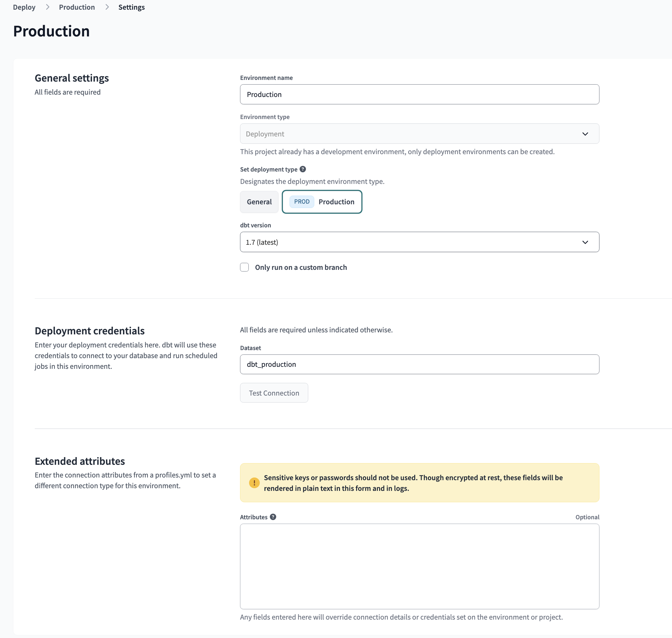Open the Production breadcrumb link
672x638 pixels.
77,7
